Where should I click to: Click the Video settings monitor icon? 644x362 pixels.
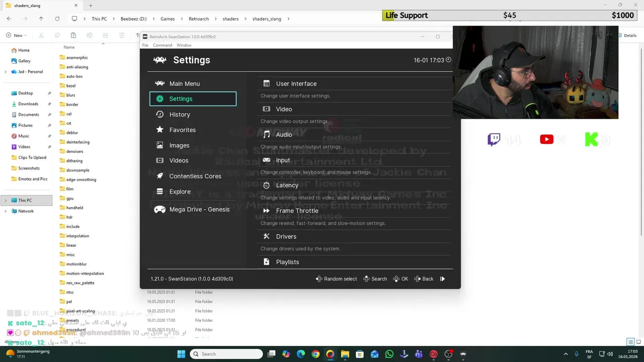pos(267,109)
